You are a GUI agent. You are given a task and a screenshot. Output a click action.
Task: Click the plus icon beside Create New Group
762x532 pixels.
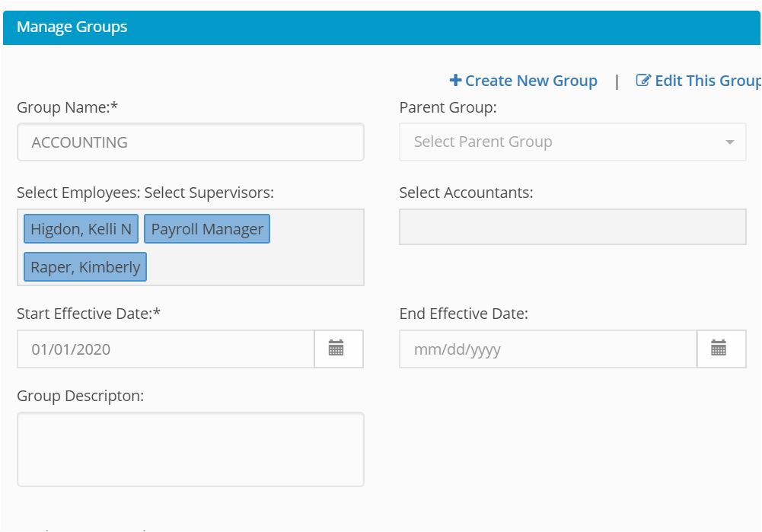456,81
